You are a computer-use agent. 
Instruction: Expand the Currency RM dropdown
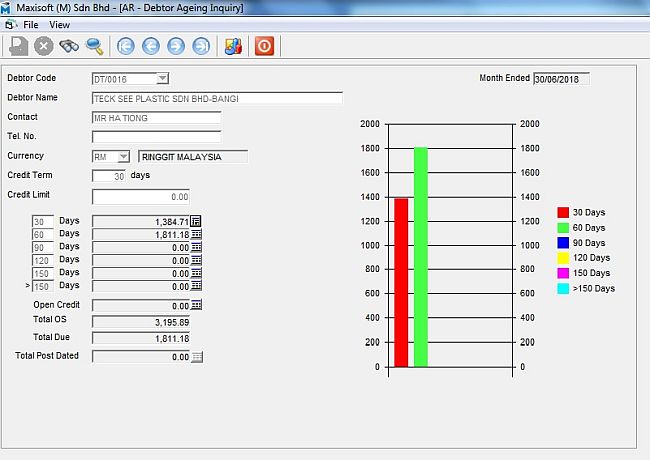coord(123,156)
